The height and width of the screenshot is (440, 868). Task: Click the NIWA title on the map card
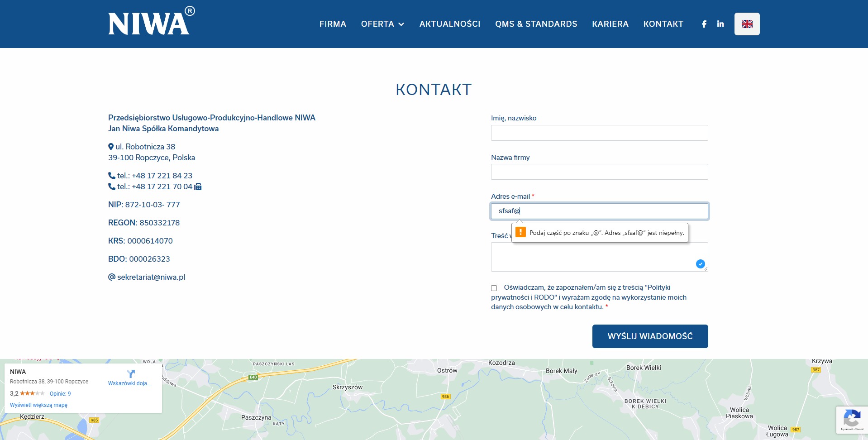pos(18,372)
